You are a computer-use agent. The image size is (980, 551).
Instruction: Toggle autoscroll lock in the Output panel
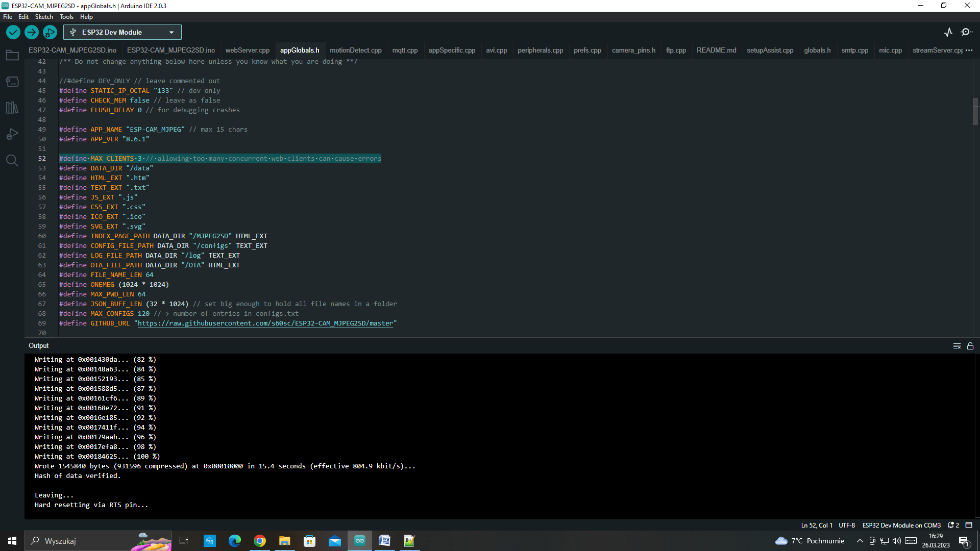pyautogui.click(x=970, y=345)
